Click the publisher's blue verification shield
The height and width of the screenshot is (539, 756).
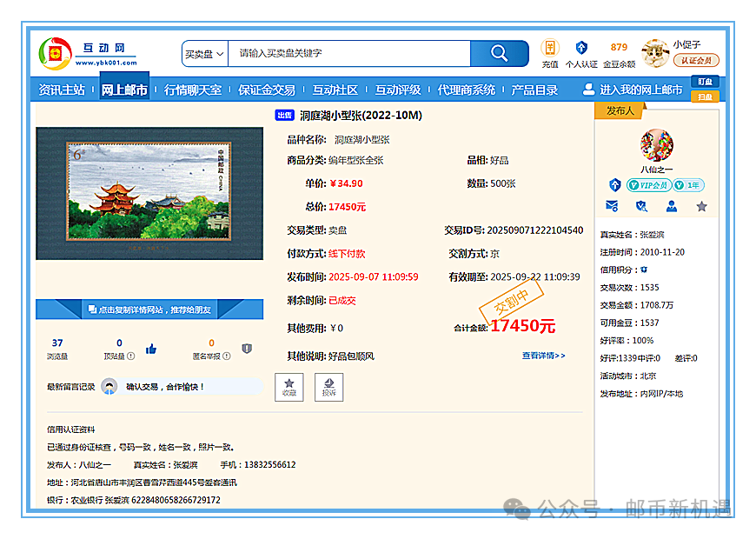[614, 185]
